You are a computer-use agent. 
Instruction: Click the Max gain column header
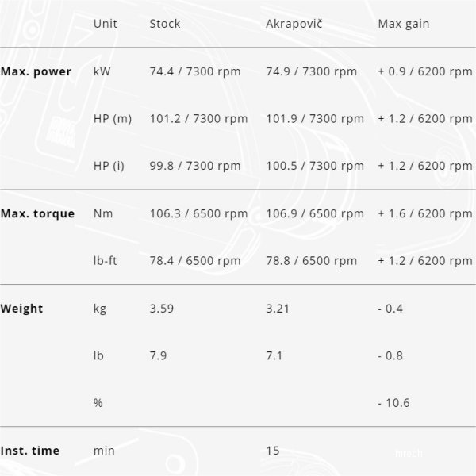tap(404, 24)
